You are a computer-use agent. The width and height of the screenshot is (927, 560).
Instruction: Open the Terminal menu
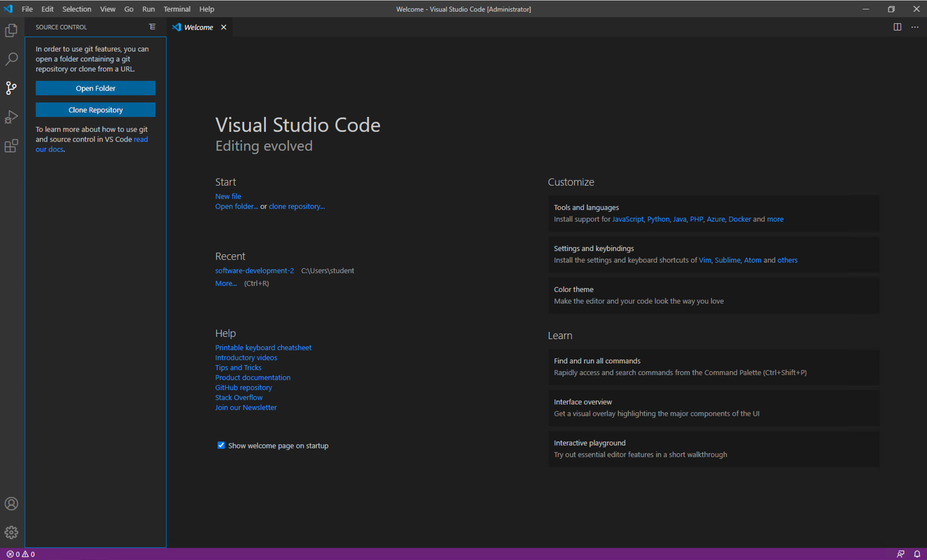(x=177, y=9)
